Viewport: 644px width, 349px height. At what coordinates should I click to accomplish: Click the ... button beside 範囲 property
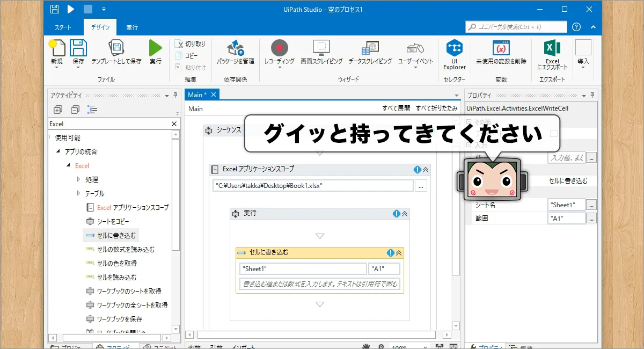[591, 219]
